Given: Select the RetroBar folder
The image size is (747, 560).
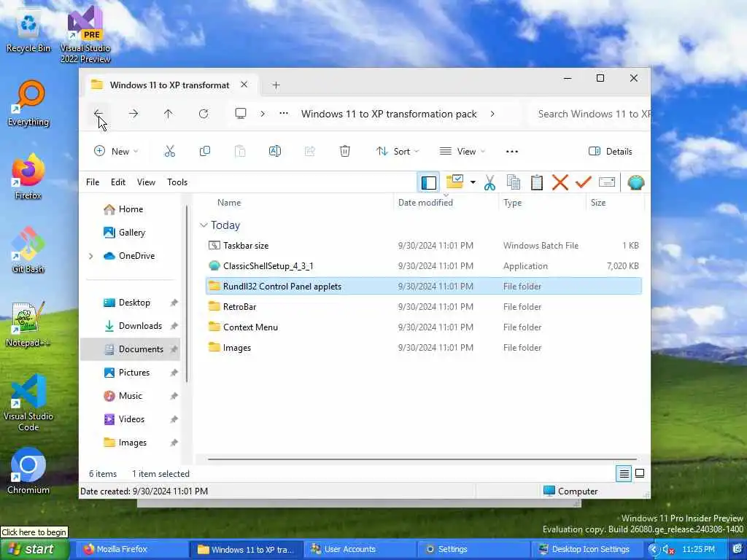Looking at the screenshot, I should [424, 307].
